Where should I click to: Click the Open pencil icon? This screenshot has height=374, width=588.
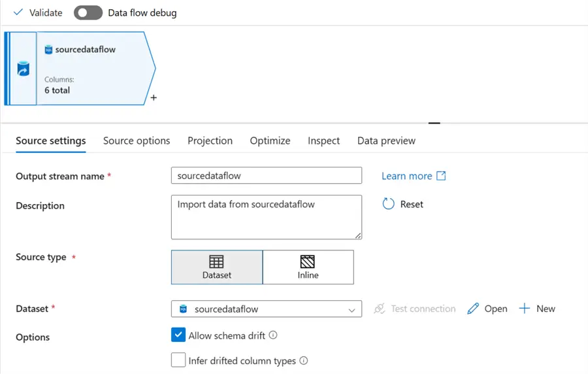[473, 309]
